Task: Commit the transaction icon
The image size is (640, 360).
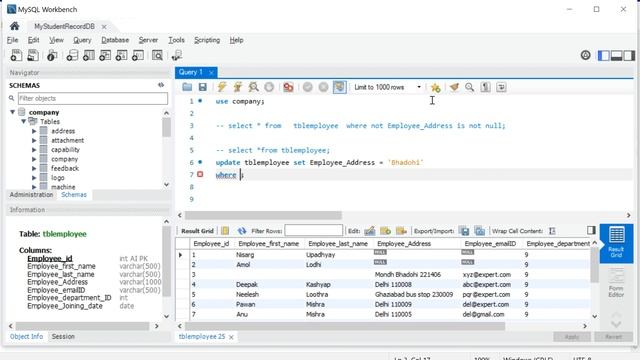Action: coord(308,87)
